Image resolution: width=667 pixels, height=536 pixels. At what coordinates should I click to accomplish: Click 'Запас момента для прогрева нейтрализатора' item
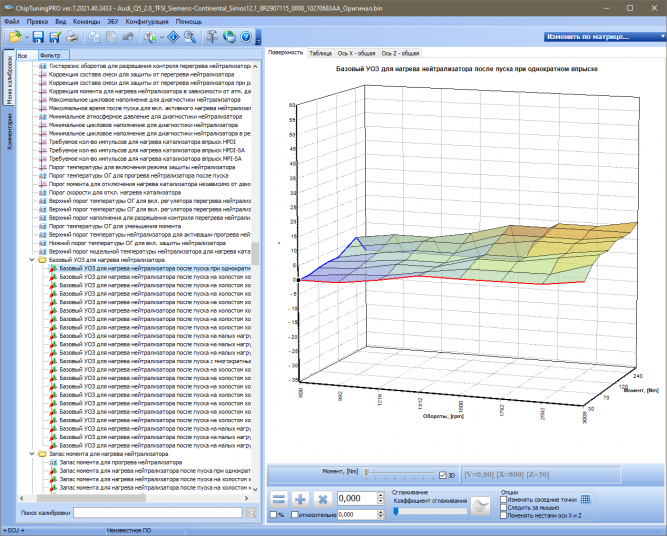(121, 462)
